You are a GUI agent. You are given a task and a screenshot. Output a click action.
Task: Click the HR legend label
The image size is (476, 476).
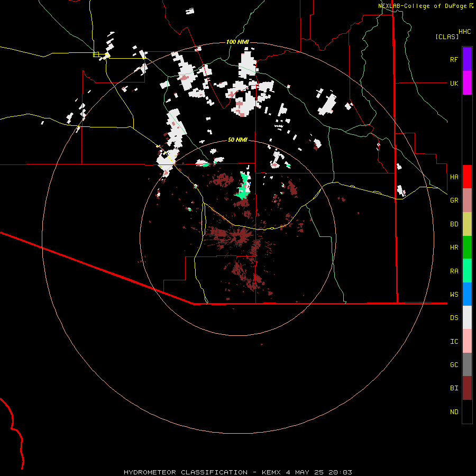[454, 248]
